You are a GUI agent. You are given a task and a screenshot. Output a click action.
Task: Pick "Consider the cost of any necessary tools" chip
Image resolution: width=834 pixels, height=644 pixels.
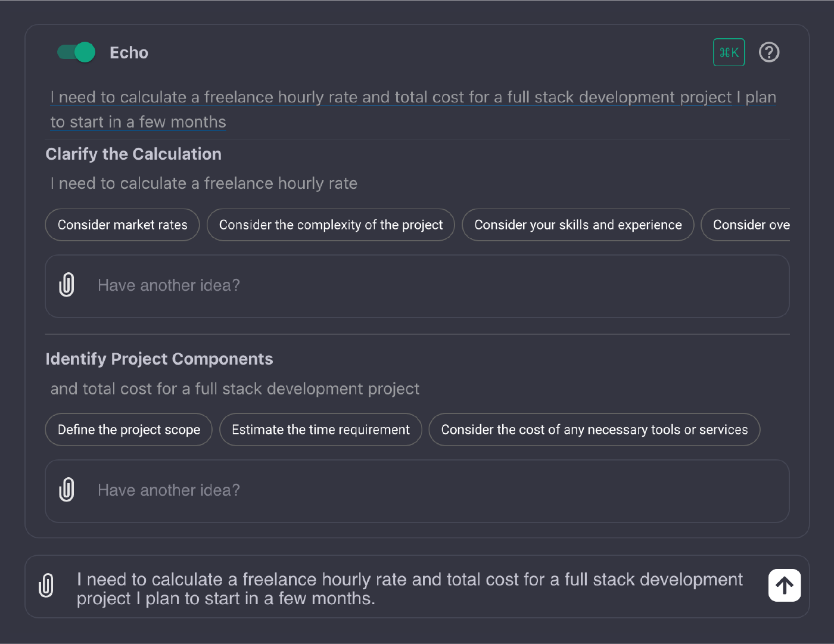594,430
